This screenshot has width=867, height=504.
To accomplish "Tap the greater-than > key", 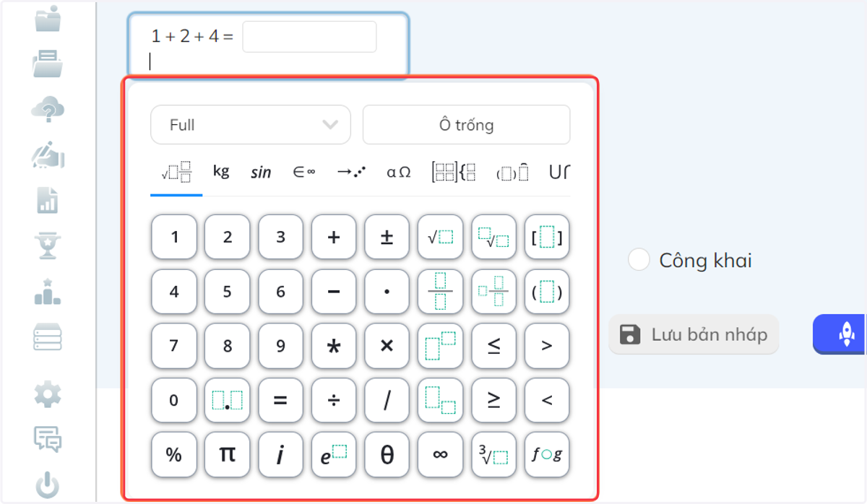I will 547,346.
